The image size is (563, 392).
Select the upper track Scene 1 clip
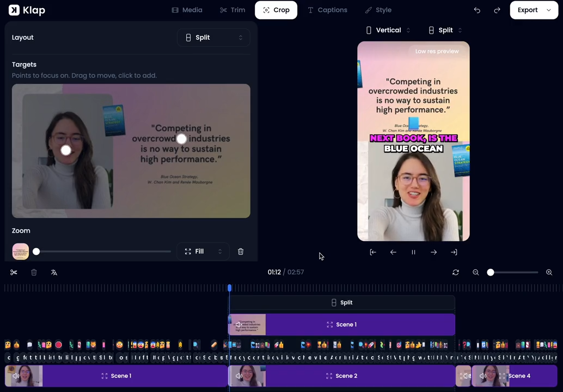[342, 324]
